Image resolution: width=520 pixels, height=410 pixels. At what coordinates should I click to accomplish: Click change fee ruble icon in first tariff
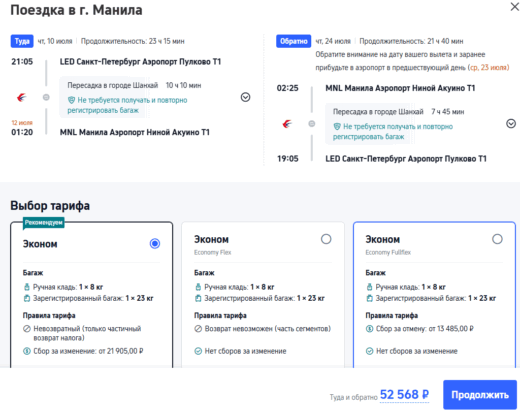pyautogui.click(x=27, y=351)
